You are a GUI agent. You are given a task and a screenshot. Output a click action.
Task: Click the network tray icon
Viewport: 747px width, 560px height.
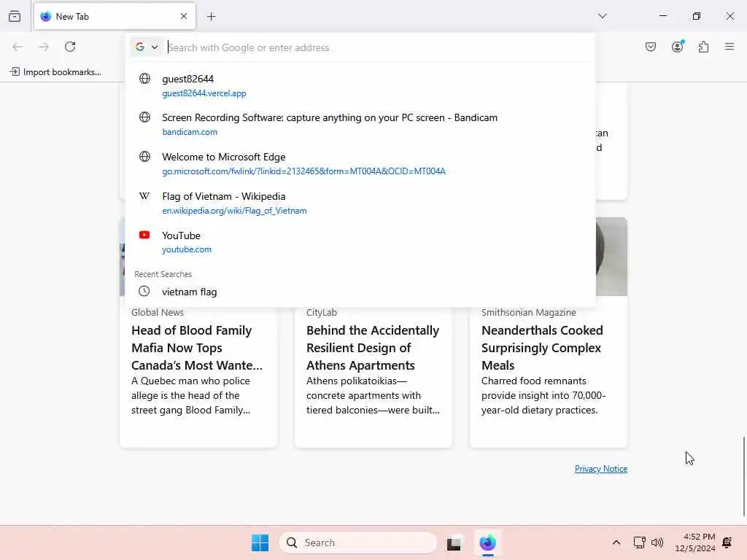639,542
